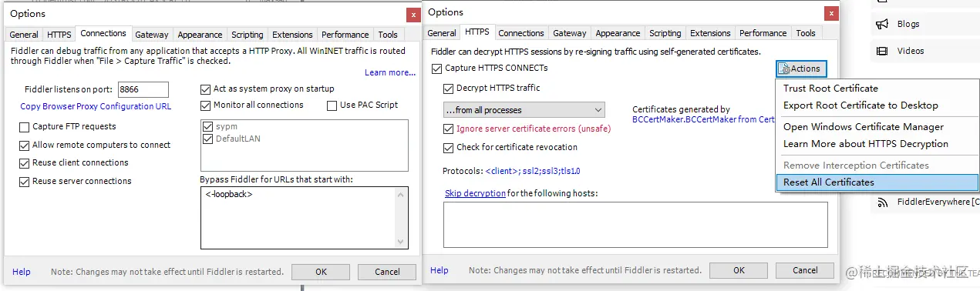This screenshot has height=291, width=980.
Task: Click the Fiddler listens on port field
Action: pyautogui.click(x=143, y=90)
